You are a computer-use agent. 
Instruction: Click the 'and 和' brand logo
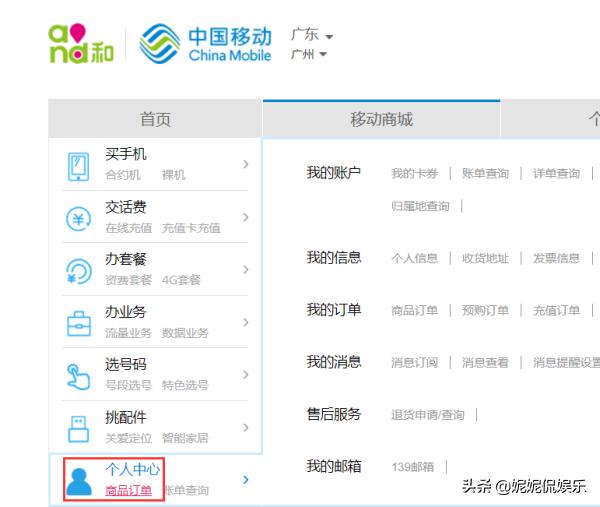[x=81, y=43]
